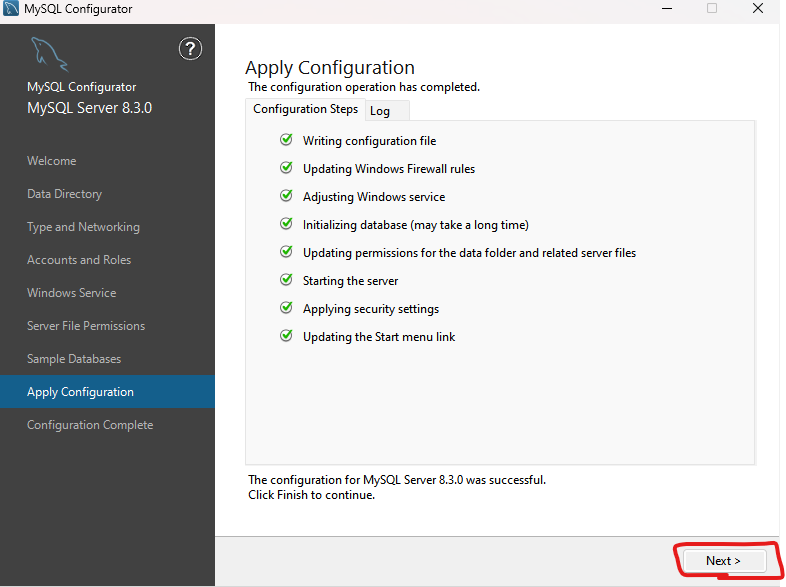Click 'MySQL Server 8.3.0' sidebar title
Image resolution: width=786 pixels, height=587 pixels.
89,108
